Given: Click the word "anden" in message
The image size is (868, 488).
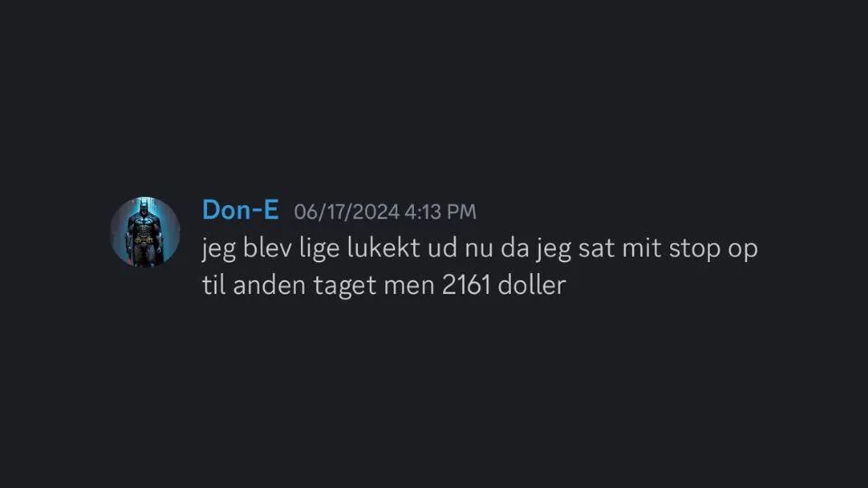Looking at the screenshot, I should tap(269, 286).
